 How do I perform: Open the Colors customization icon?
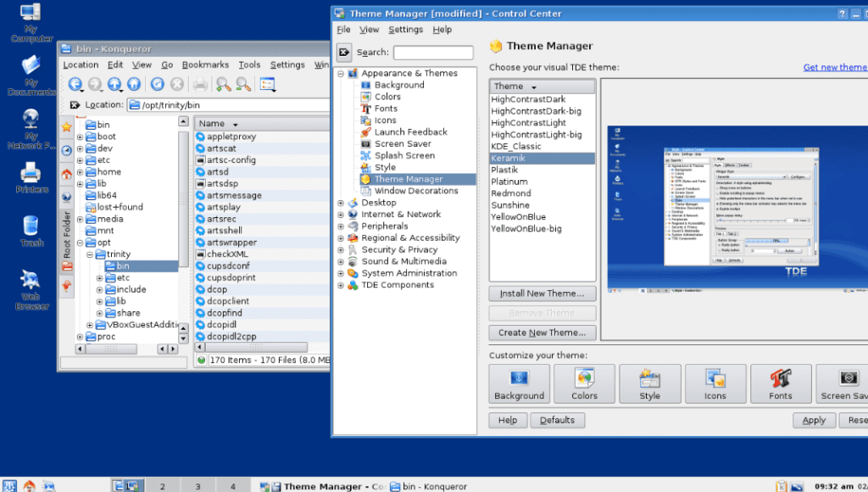pyautogui.click(x=584, y=383)
